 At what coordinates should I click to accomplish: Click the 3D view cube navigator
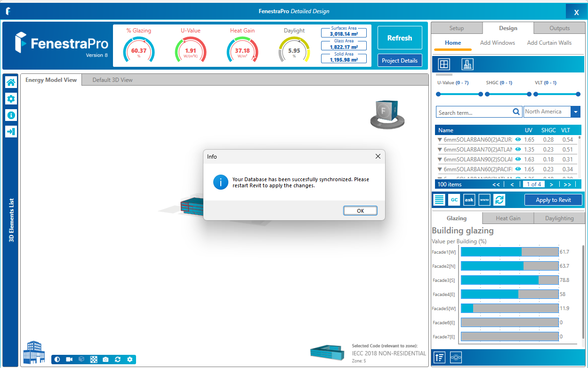coord(387,114)
